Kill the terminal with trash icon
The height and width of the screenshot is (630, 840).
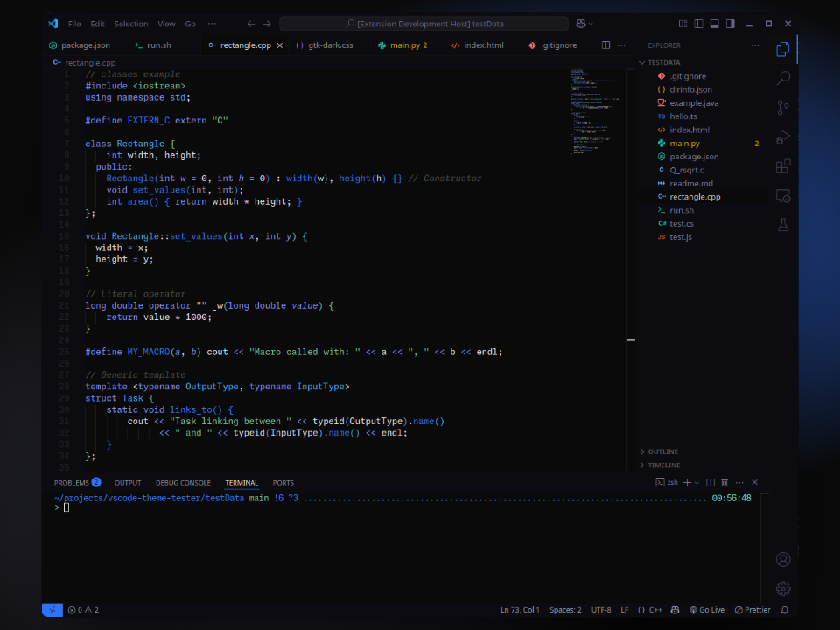(724, 482)
